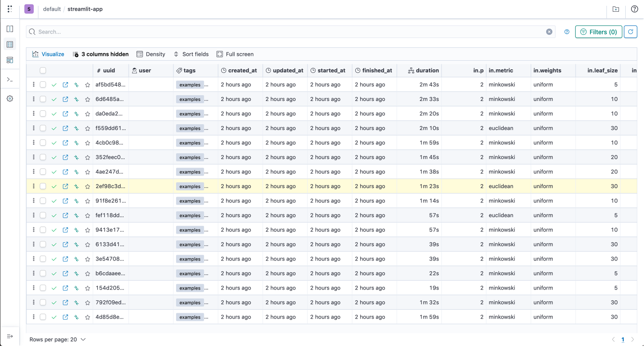Click compare arrows icon for run 91f8e261

(x=76, y=201)
